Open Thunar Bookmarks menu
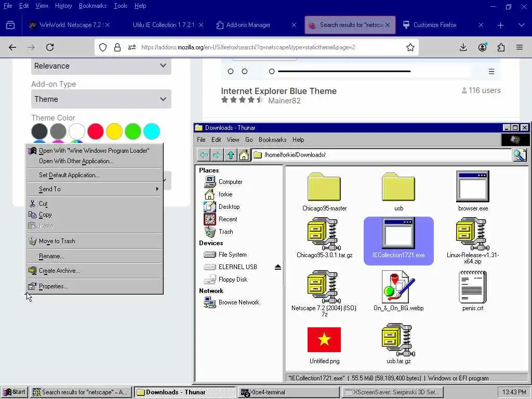The image size is (532, 399). click(x=272, y=140)
